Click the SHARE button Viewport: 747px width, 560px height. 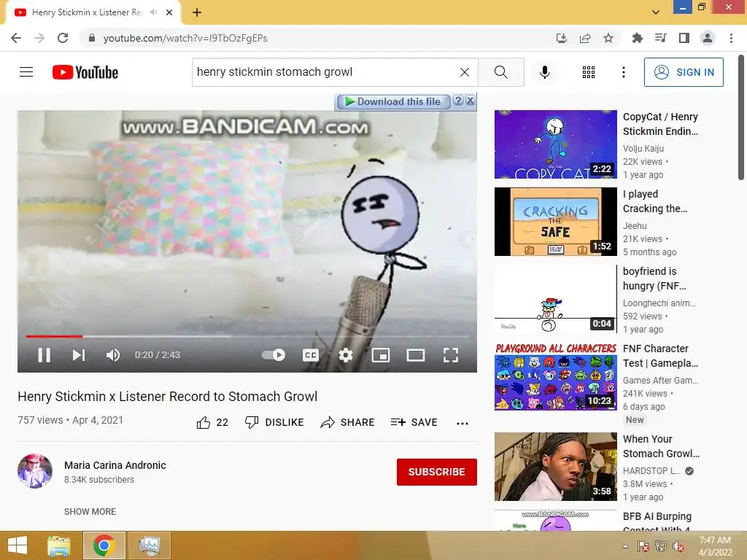tap(347, 422)
